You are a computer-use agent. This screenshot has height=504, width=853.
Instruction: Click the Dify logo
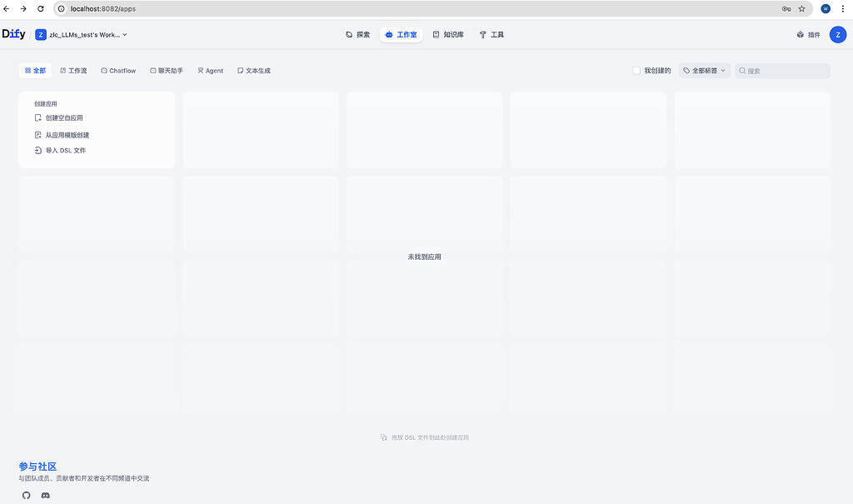[x=13, y=34]
